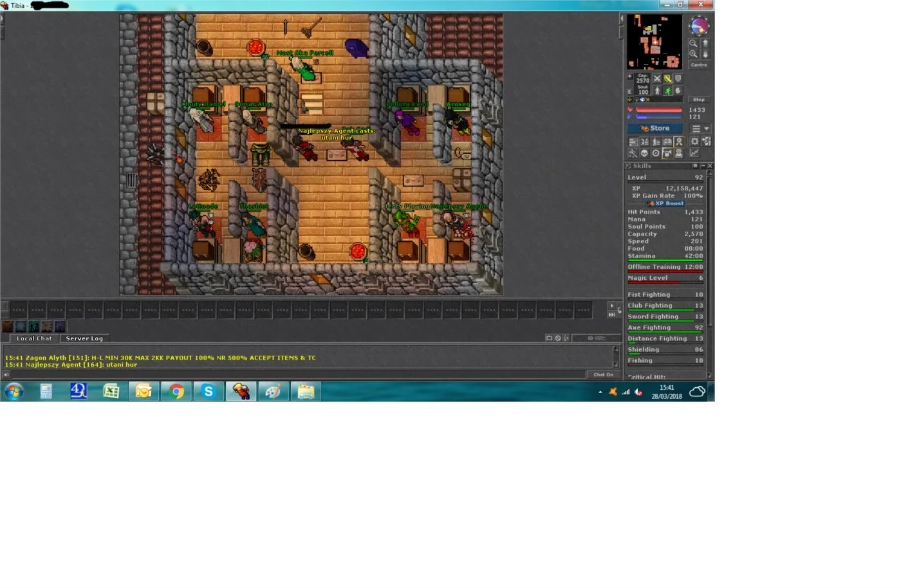Screen dimensions: 901x588
Task: Click the E button beside Soul
Action: click(x=630, y=92)
